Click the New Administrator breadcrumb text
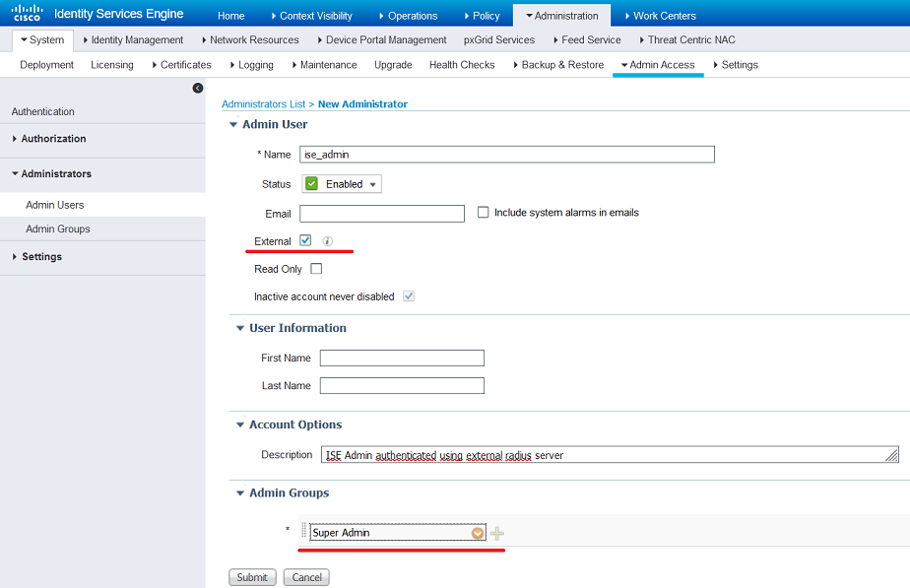 coord(362,103)
